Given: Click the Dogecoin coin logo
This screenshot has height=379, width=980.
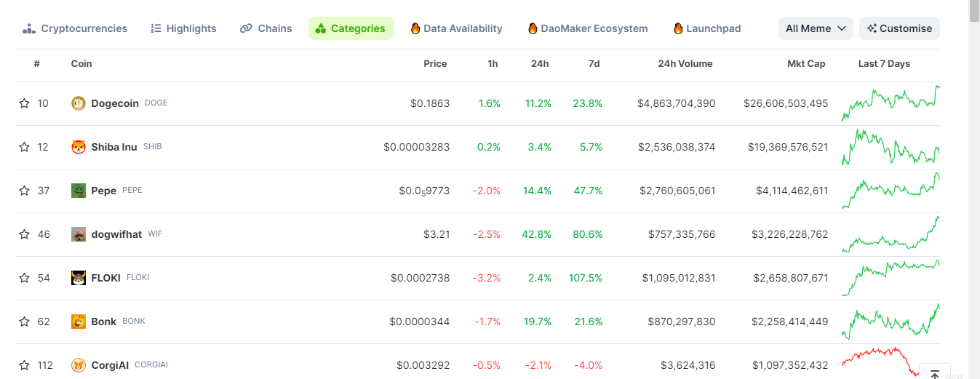Looking at the screenshot, I should point(79,103).
